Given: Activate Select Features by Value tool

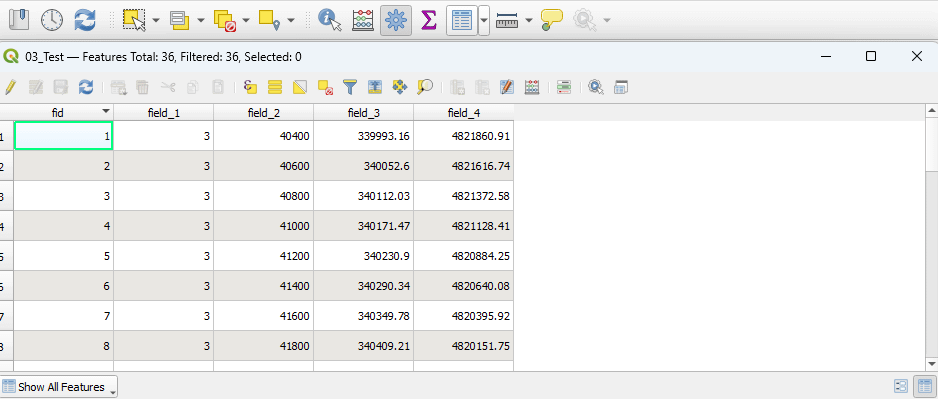Looking at the screenshot, I should tap(179, 20).
